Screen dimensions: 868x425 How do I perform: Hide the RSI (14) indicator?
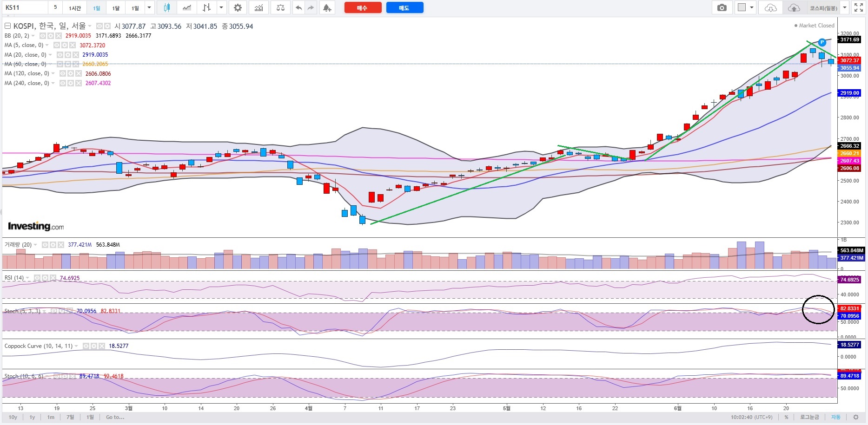37,278
